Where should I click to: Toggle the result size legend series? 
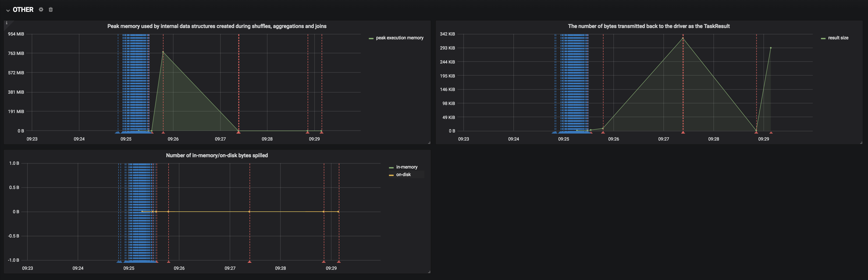pos(838,38)
